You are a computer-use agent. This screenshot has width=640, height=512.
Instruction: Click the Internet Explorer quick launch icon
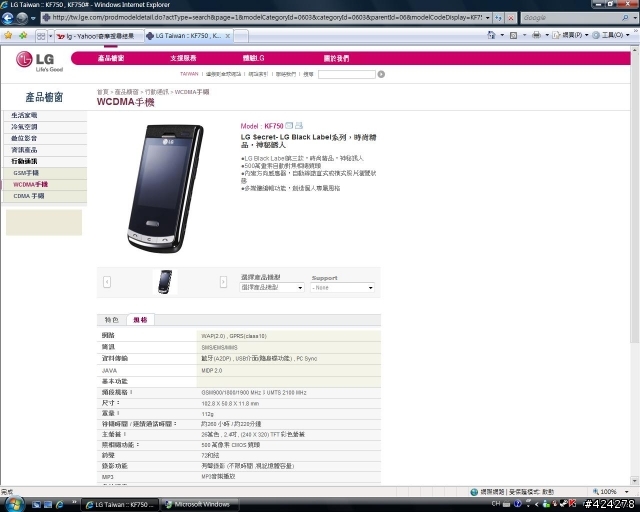click(x=60, y=505)
